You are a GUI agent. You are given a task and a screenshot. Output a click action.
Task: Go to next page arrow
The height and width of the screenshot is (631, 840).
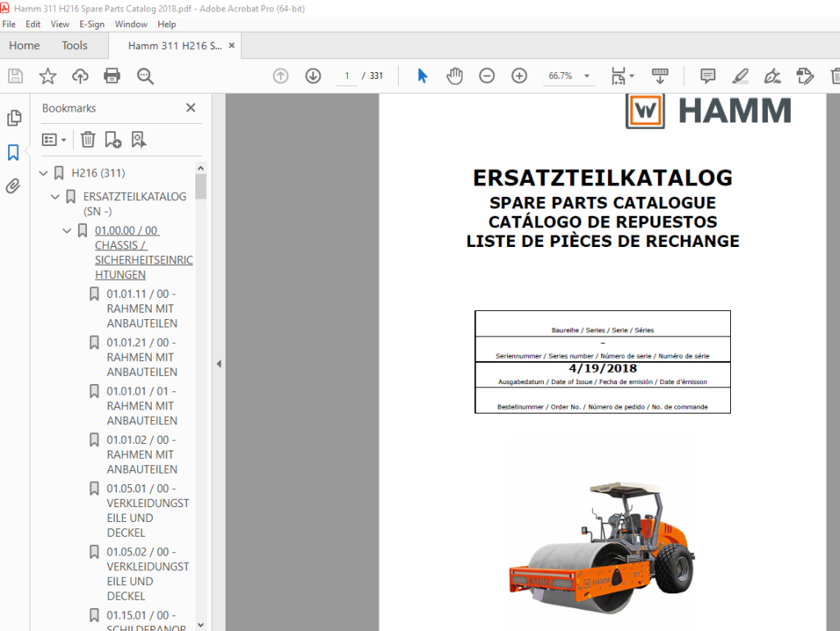(x=313, y=76)
